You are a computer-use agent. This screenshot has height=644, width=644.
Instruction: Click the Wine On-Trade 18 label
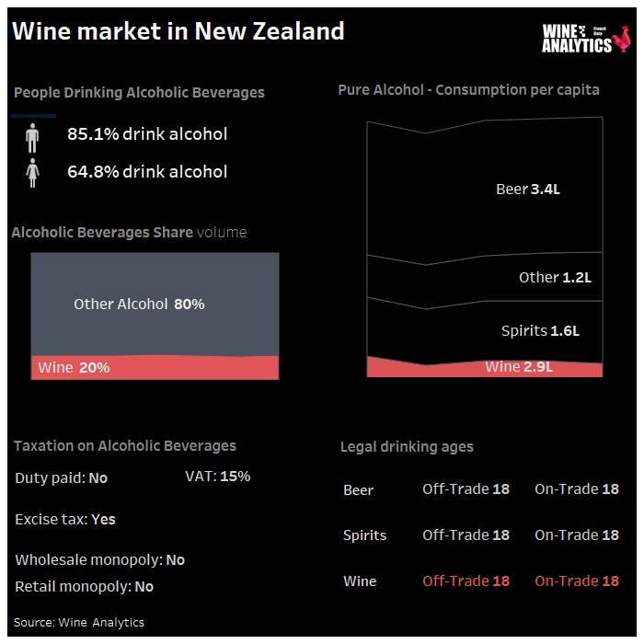pos(577,581)
